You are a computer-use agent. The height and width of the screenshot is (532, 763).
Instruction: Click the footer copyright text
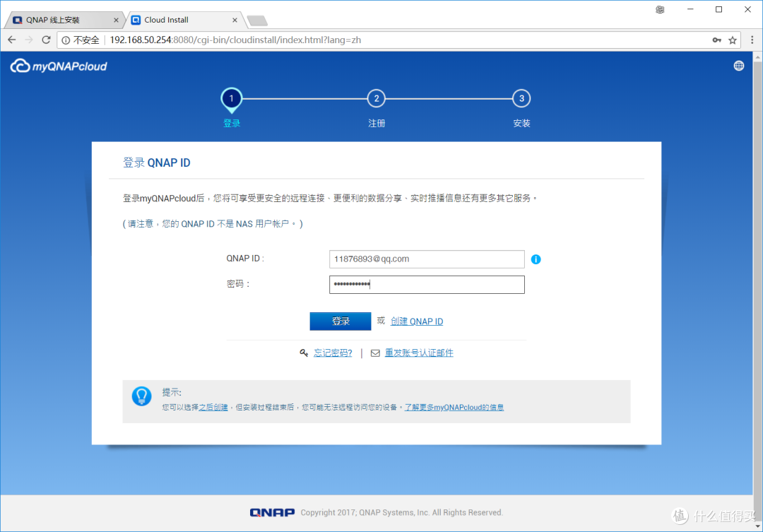coord(401,512)
